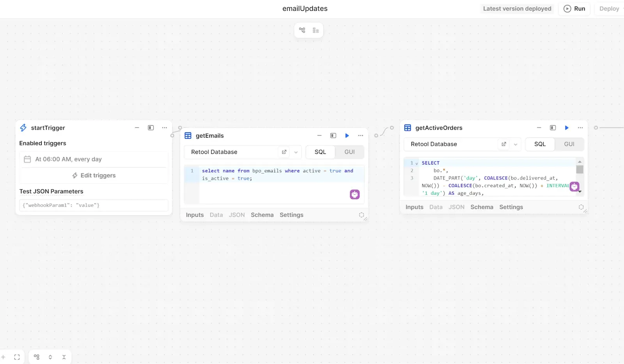Click the getActiveOrders block name
The height and width of the screenshot is (364, 624).
coord(439,128)
